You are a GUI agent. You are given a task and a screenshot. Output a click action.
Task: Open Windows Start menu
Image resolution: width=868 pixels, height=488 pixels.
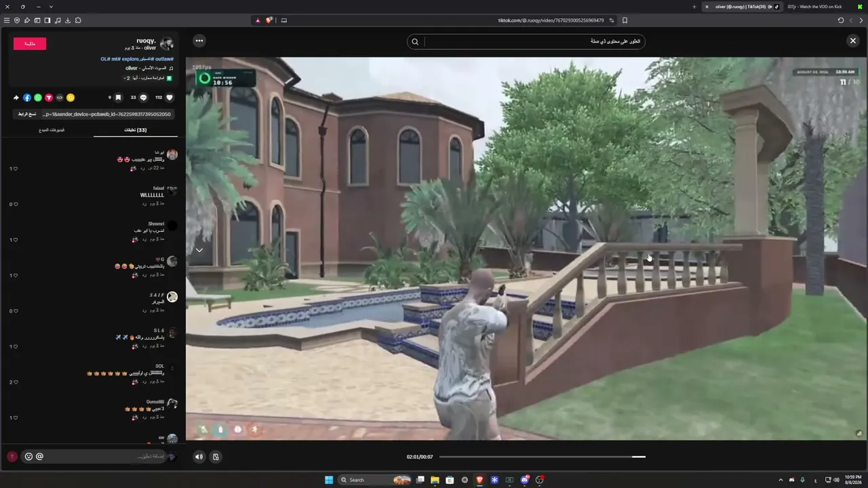tap(329, 480)
